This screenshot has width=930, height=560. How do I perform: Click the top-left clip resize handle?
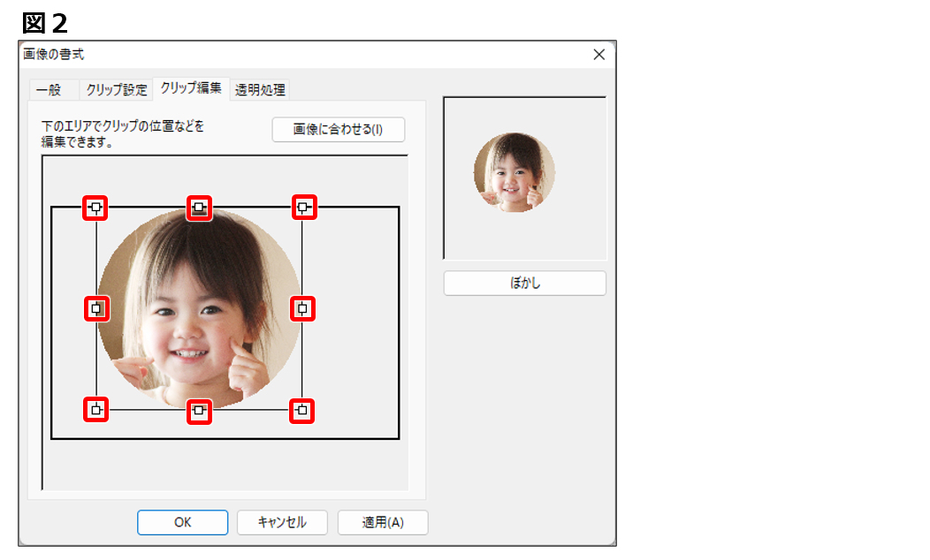(x=95, y=208)
